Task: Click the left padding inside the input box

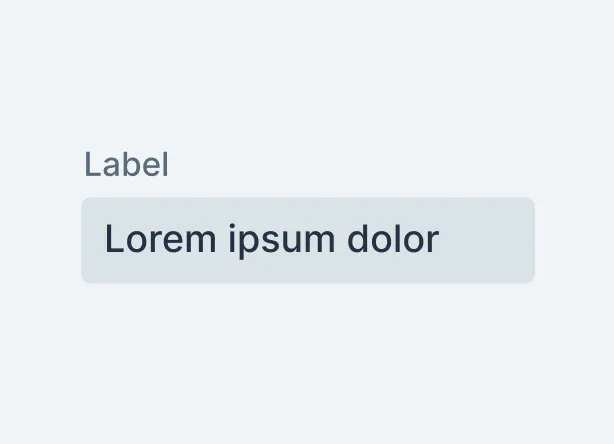Action: (92, 240)
